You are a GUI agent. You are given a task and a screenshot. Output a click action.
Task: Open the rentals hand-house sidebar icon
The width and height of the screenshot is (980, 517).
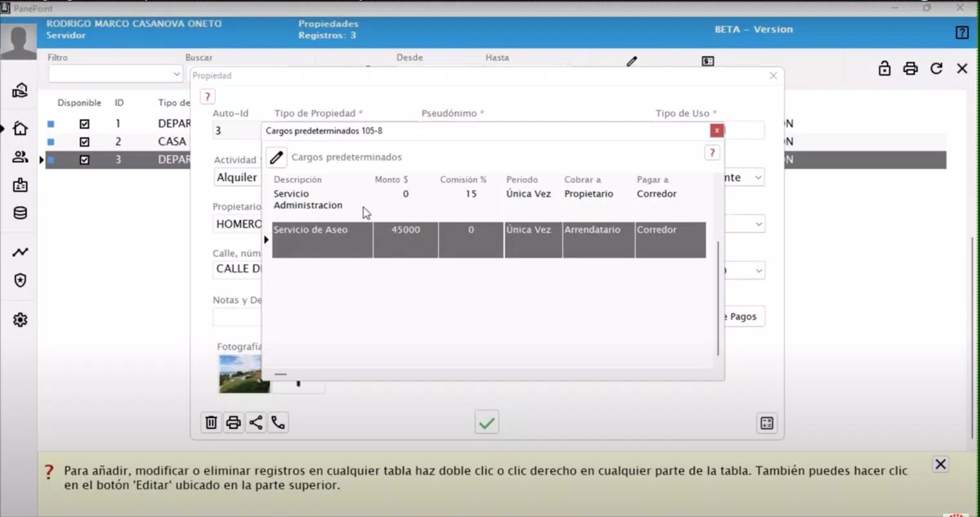(x=20, y=90)
